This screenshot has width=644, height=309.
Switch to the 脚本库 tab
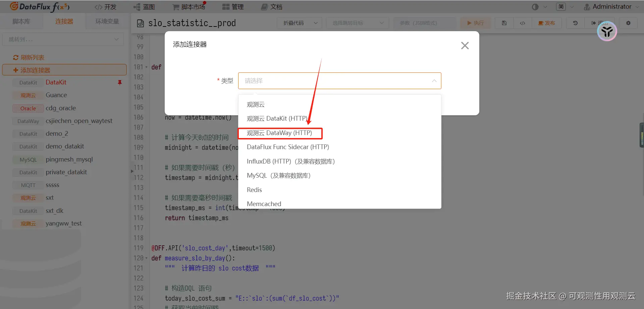click(21, 21)
